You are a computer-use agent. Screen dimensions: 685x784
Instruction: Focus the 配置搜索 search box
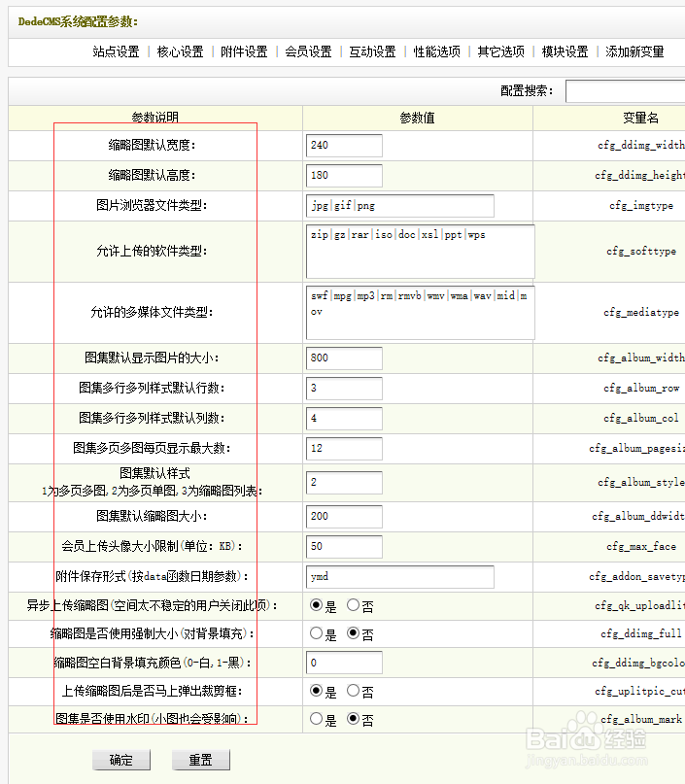tap(625, 91)
